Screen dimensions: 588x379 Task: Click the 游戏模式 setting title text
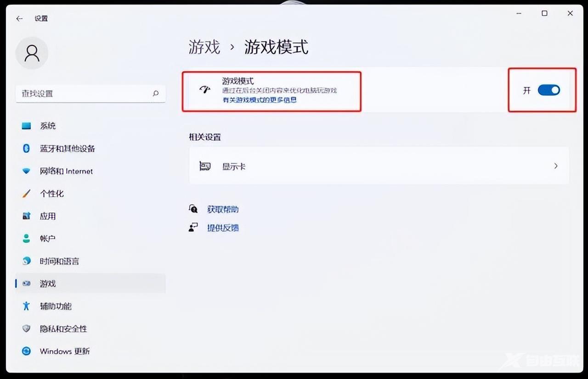pos(238,81)
